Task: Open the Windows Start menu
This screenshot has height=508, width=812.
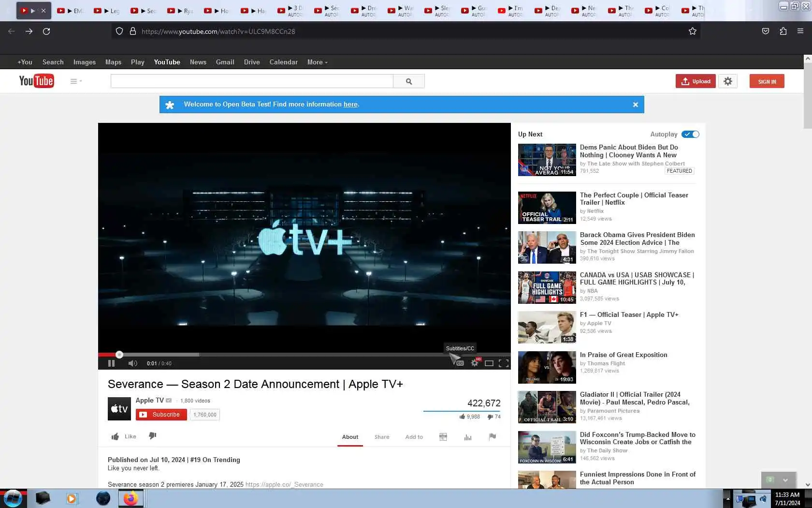Action: point(13,498)
